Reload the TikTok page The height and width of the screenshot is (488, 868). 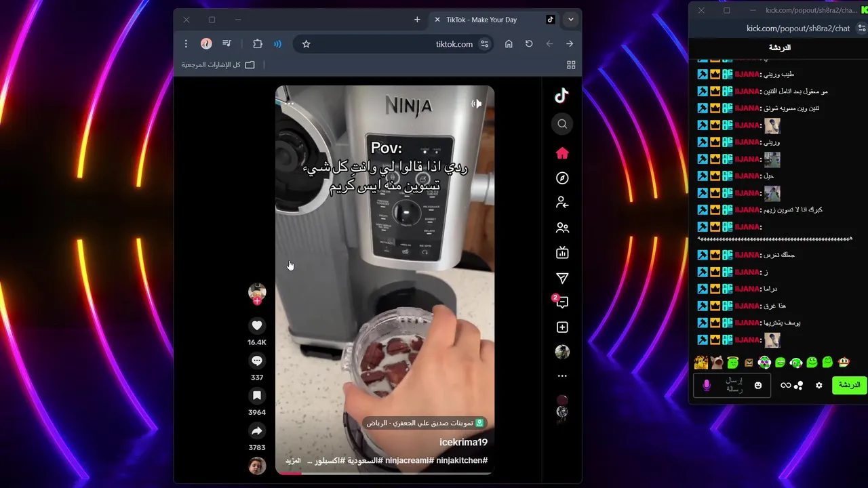[529, 43]
